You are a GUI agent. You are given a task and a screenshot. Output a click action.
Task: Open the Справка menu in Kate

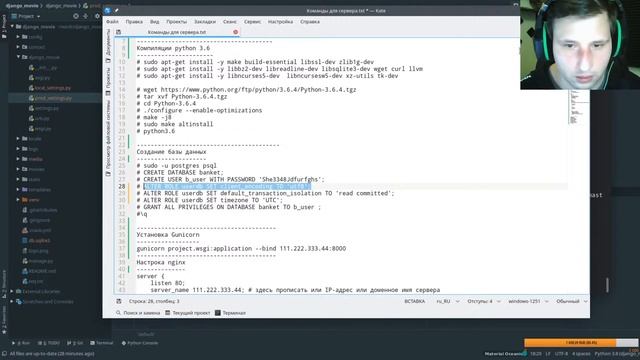tap(310, 22)
